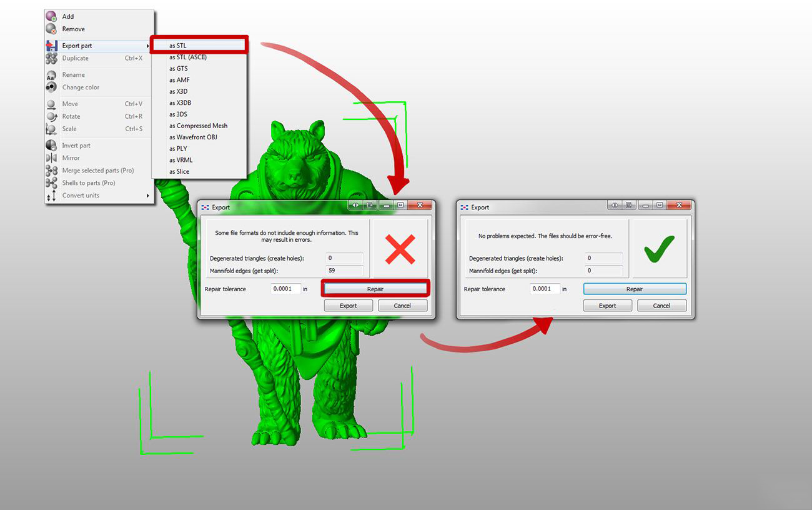Click Repair in the error-free Export dialog
The width and height of the screenshot is (812, 510).
pyautogui.click(x=635, y=289)
